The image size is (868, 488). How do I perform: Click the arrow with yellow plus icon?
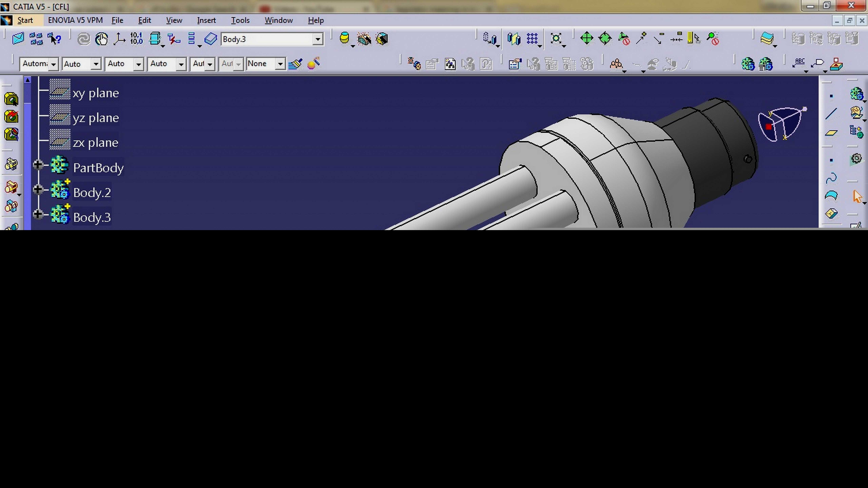click(641, 38)
